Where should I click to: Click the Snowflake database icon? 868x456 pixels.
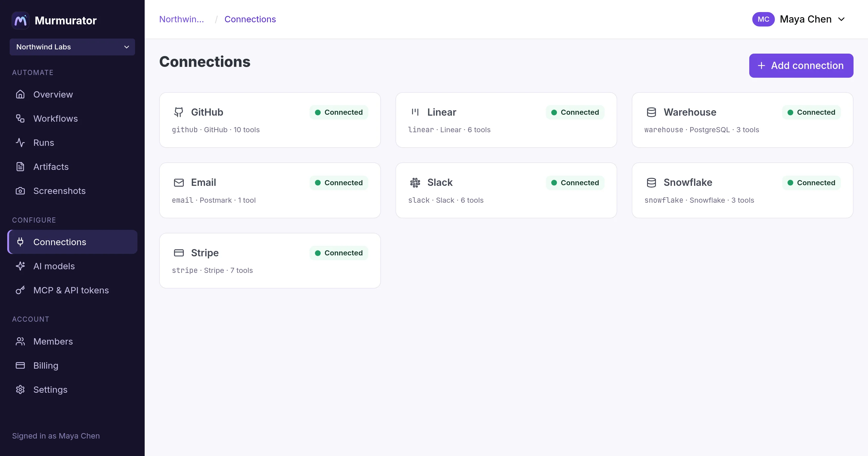point(651,183)
